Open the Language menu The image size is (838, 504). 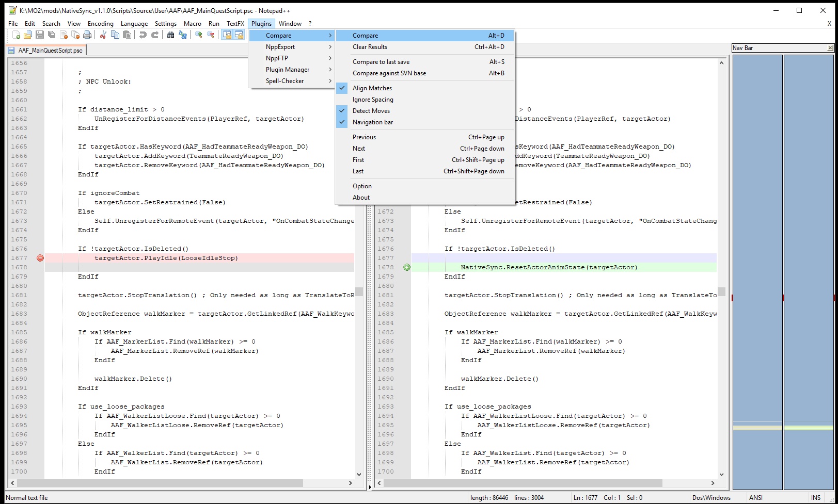coord(134,23)
